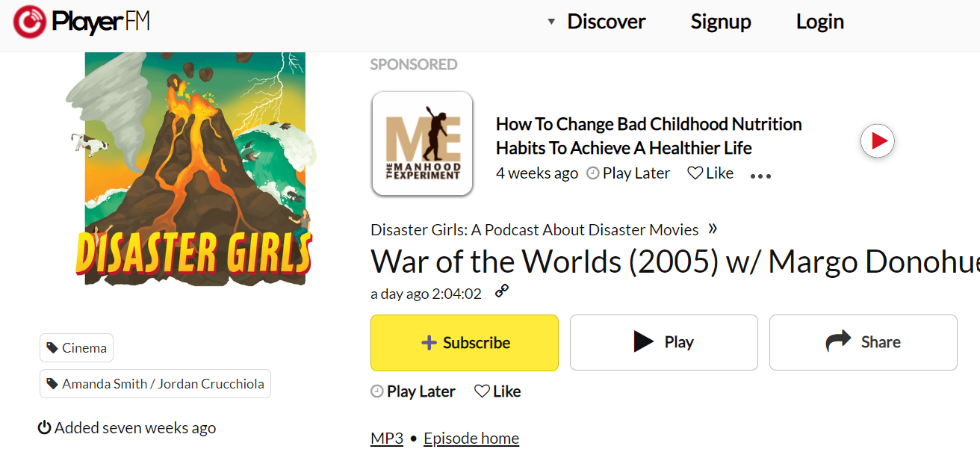Click the '4 weeks ago' text of sponsored episode
980x449 pixels.
(537, 173)
